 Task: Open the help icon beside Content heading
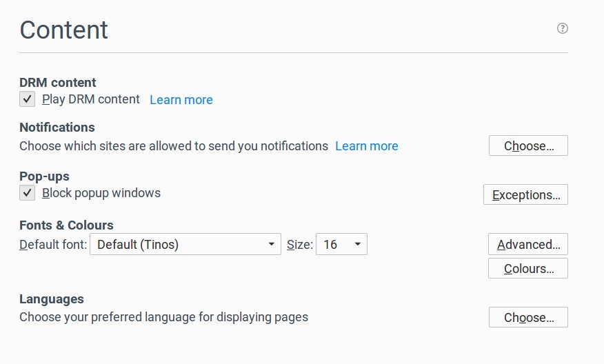(x=563, y=28)
